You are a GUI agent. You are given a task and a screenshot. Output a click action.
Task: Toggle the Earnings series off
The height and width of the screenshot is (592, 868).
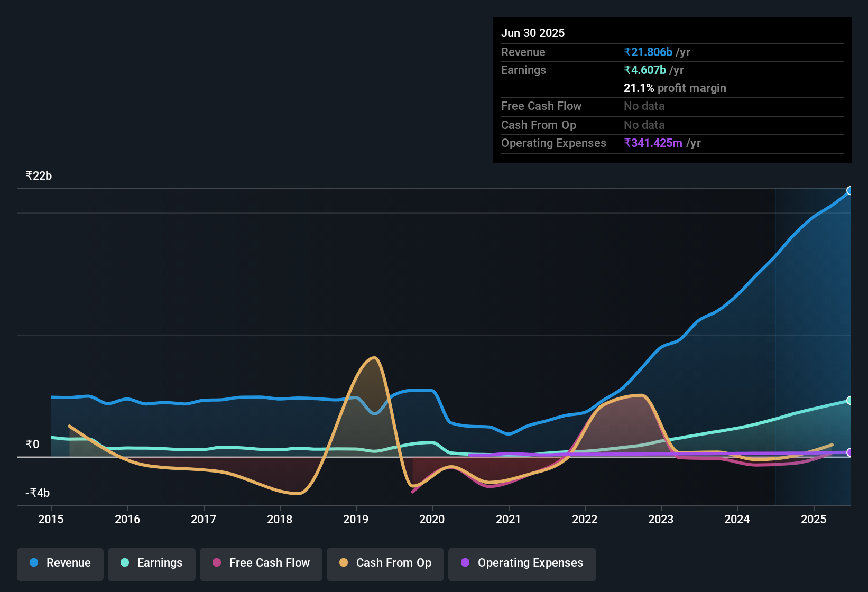pyautogui.click(x=152, y=563)
